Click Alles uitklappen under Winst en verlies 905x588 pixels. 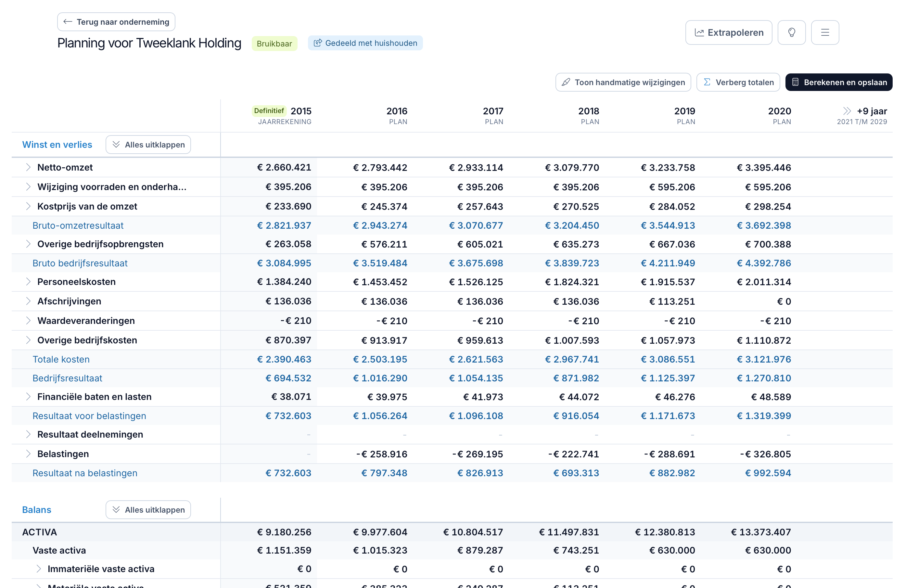[148, 145]
